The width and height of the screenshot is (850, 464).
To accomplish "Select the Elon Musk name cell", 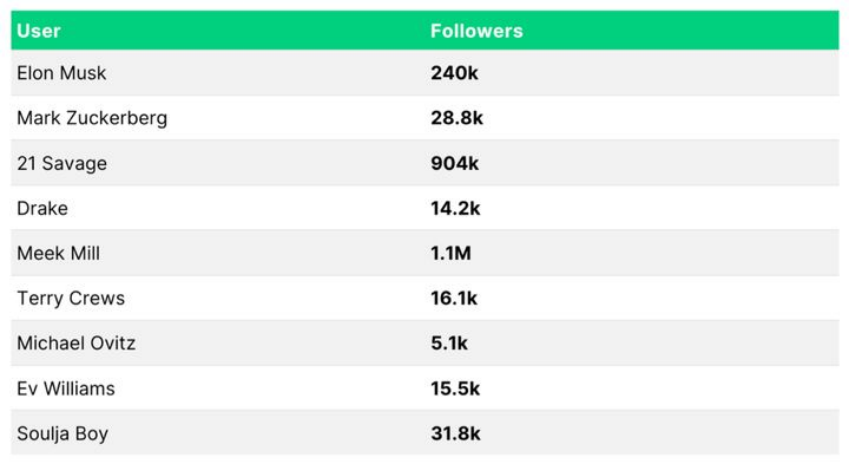I will click(62, 73).
